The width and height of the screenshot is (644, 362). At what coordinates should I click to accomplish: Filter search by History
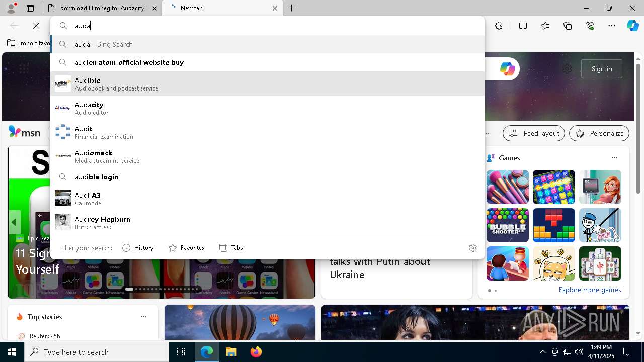point(138,248)
